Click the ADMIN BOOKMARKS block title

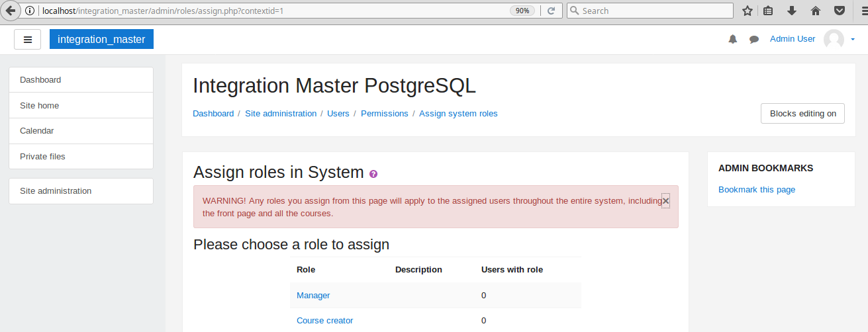[x=766, y=169]
